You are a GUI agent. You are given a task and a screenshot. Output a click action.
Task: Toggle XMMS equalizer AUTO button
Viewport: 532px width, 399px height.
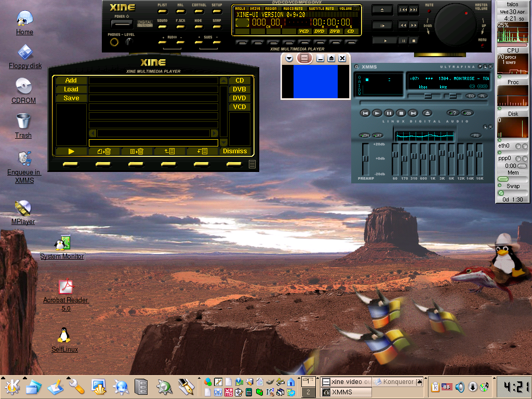click(x=377, y=136)
